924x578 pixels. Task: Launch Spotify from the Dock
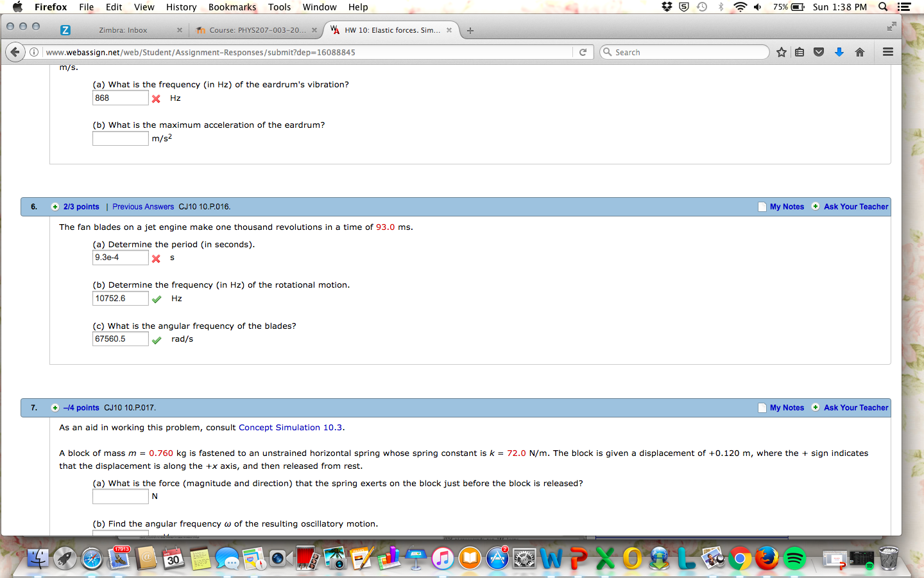click(794, 559)
